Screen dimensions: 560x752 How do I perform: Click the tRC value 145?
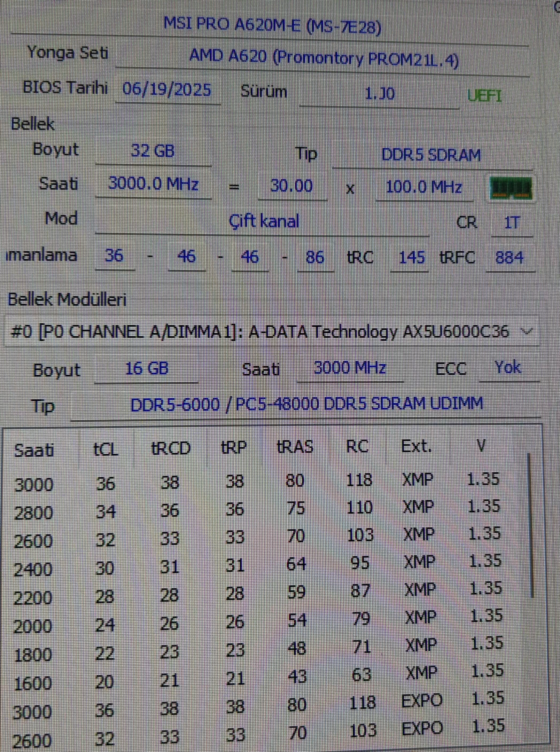point(412,258)
